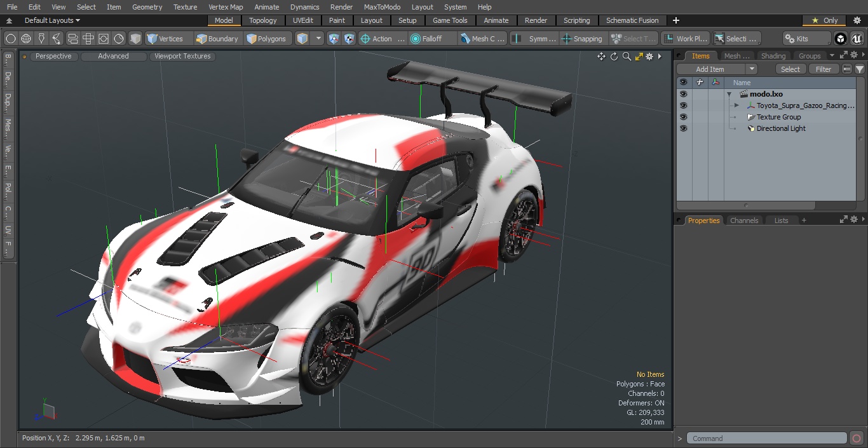Screen dimensions: 868x448
Task: Switch to Polygons selection mode
Action: [x=267, y=39]
